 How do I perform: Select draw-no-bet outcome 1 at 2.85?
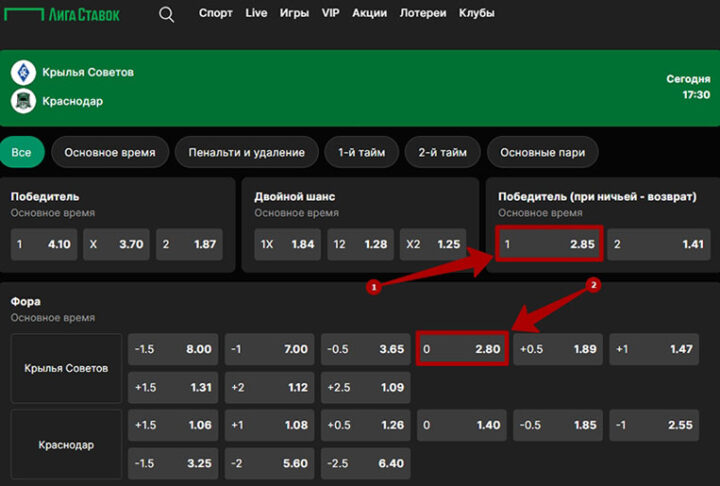[x=546, y=244]
